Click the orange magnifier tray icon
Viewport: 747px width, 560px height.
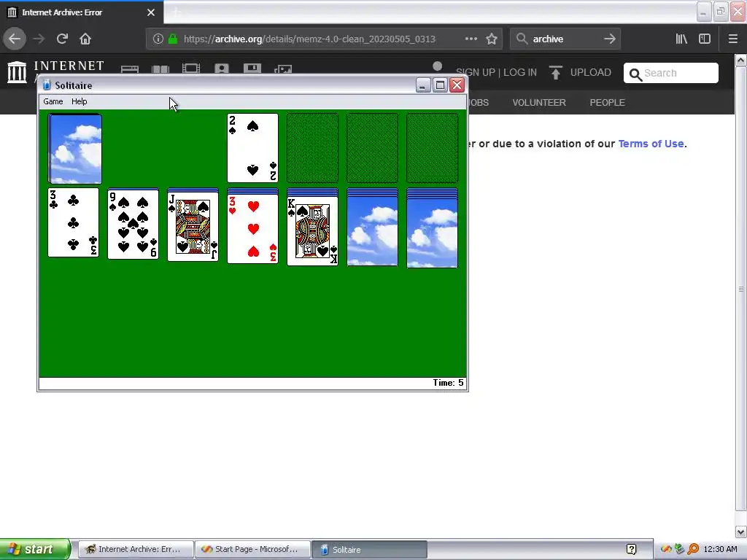[693, 550]
